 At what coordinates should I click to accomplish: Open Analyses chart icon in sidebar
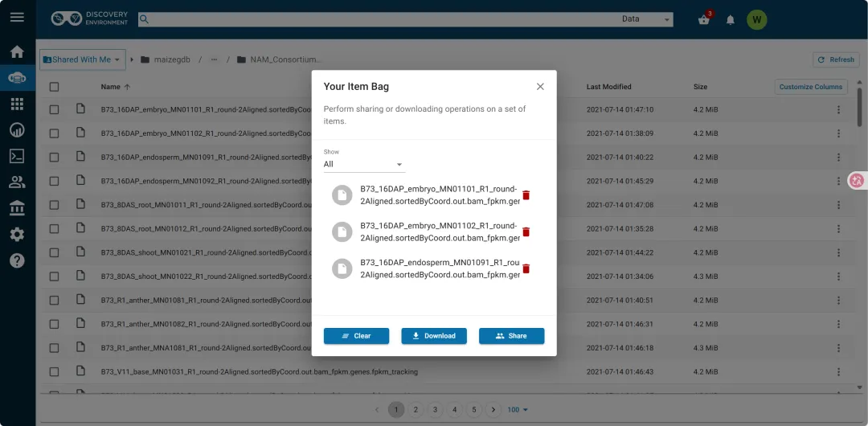(x=17, y=130)
